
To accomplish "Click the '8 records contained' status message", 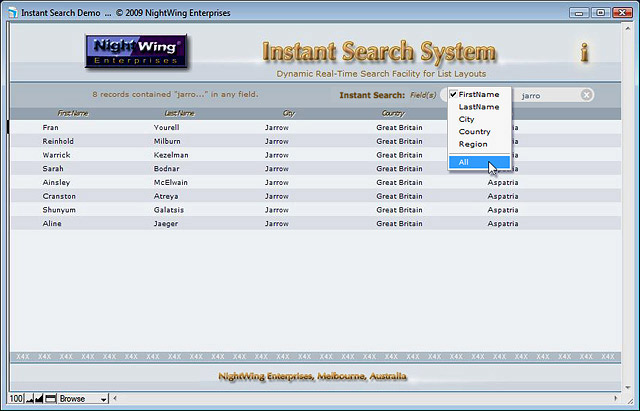I will pyautogui.click(x=175, y=94).
